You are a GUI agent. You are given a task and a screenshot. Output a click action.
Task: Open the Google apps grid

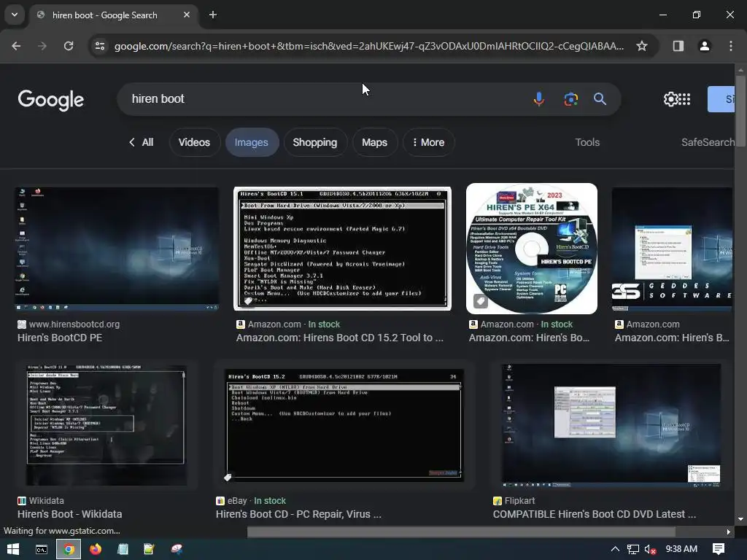(x=685, y=99)
